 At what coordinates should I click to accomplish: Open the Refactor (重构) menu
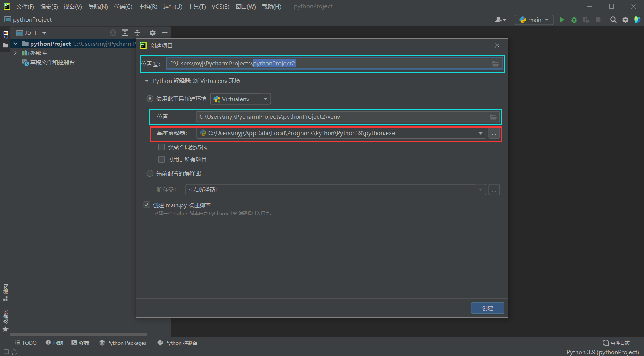pyautogui.click(x=148, y=7)
